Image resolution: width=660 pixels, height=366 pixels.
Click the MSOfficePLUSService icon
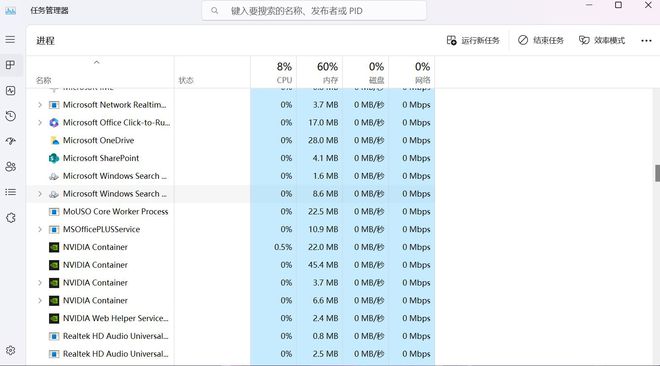point(54,229)
